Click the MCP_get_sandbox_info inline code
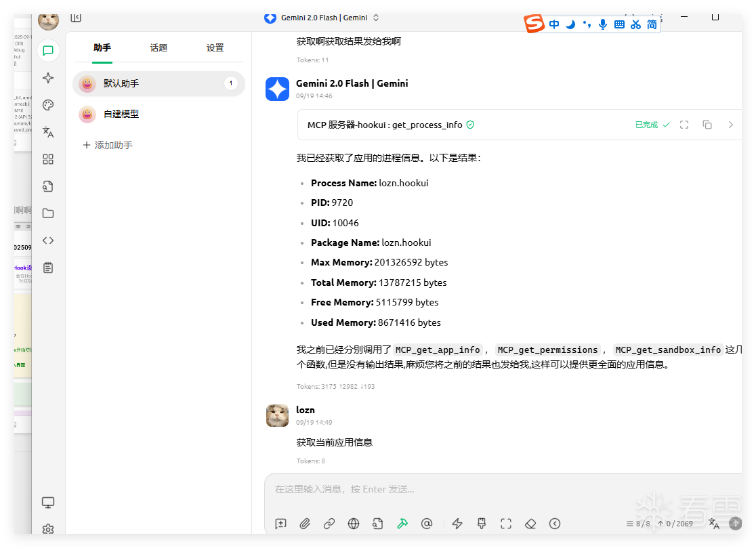The height and width of the screenshot is (548, 756). 668,350
